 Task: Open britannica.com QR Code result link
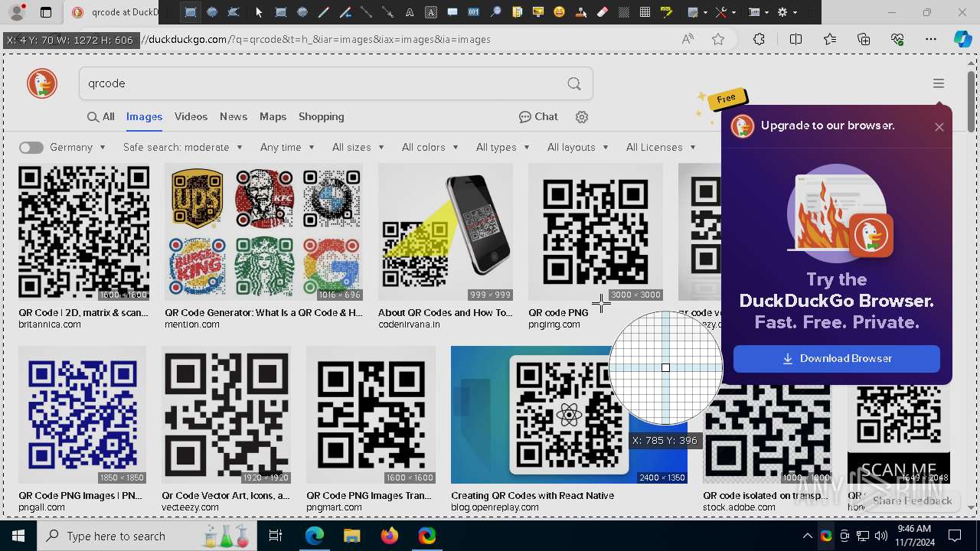[83, 313]
